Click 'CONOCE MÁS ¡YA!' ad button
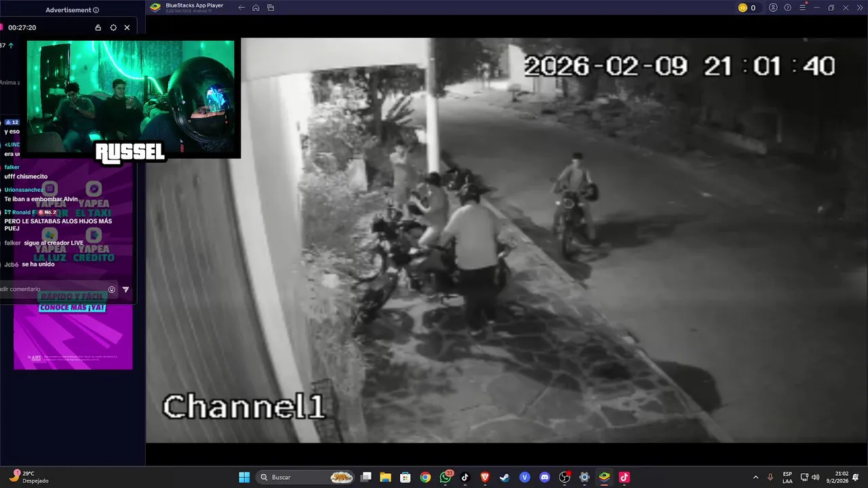Image resolution: width=868 pixels, height=488 pixels. click(73, 308)
